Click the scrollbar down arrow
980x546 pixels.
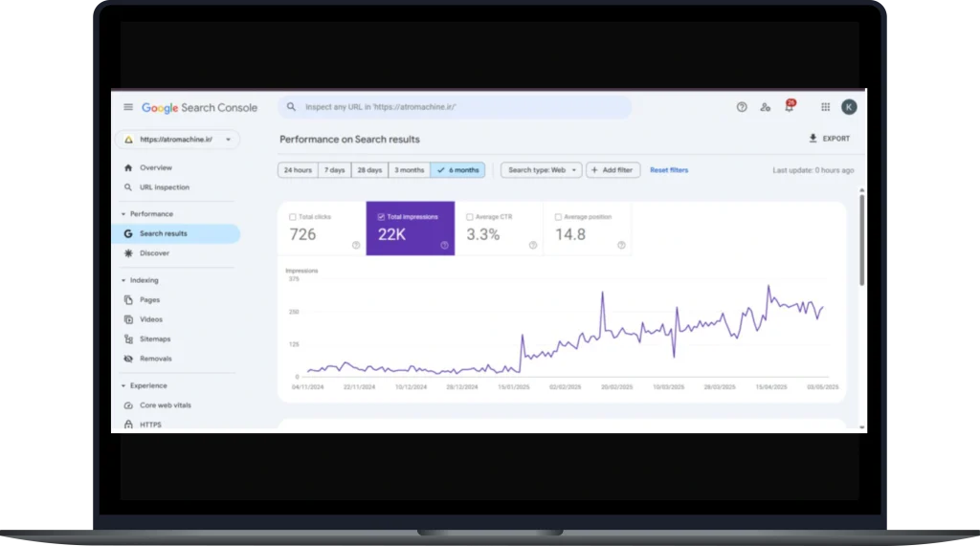pos(862,427)
